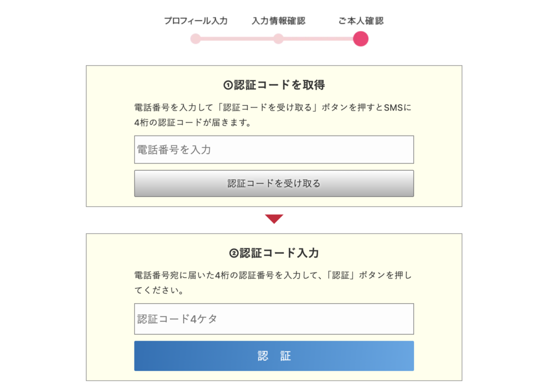Image resolution: width=542 pixels, height=392 pixels.
Task: Click the 4桁の認証番号 instruction text in step two
Action: pos(273,276)
